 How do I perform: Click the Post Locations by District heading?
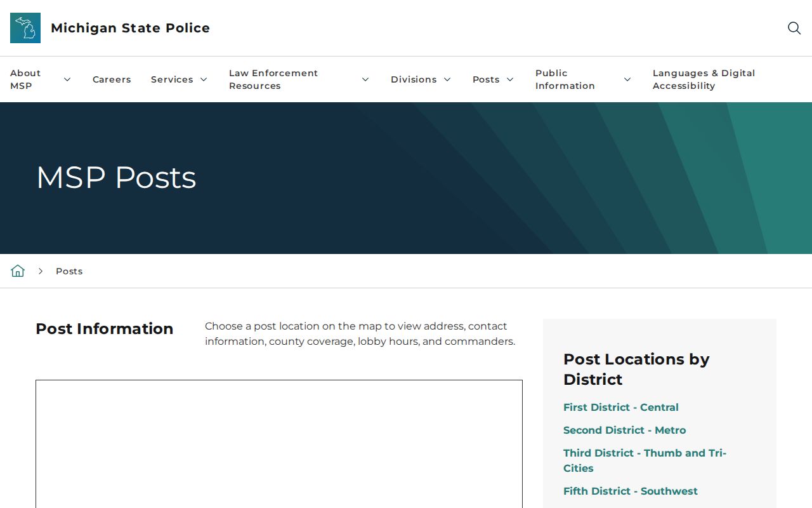pyautogui.click(x=636, y=369)
